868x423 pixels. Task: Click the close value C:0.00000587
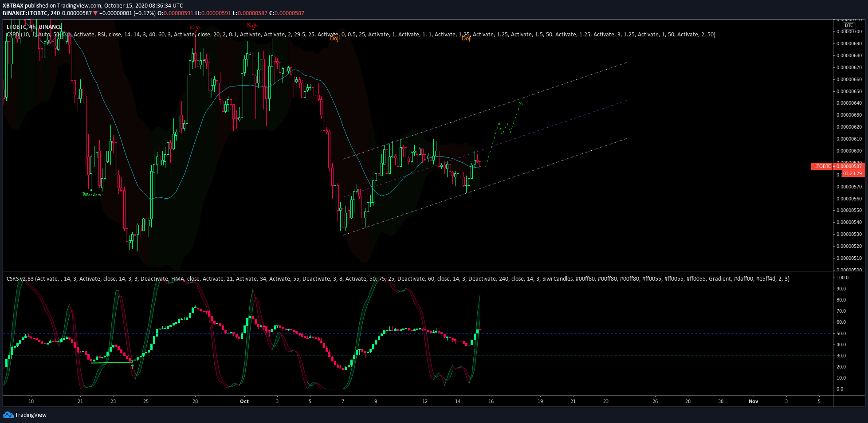click(x=287, y=13)
